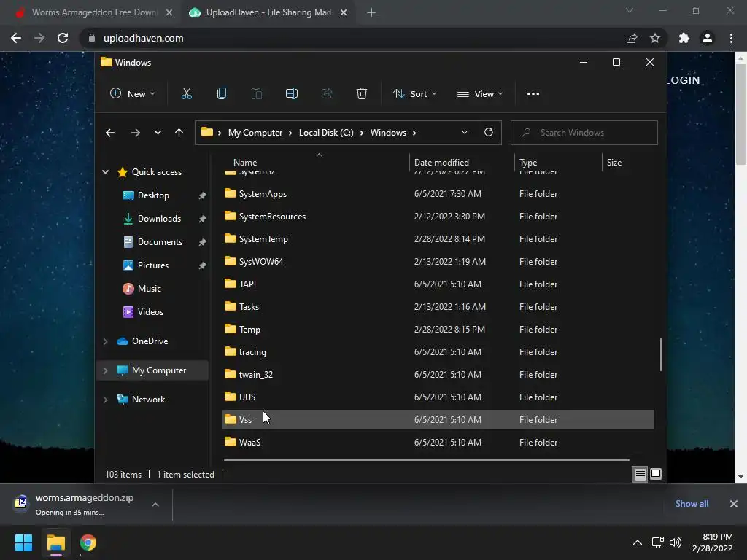Screen dimensions: 747x560
Task: Expand the My Computer tree node
Action: (x=105, y=370)
